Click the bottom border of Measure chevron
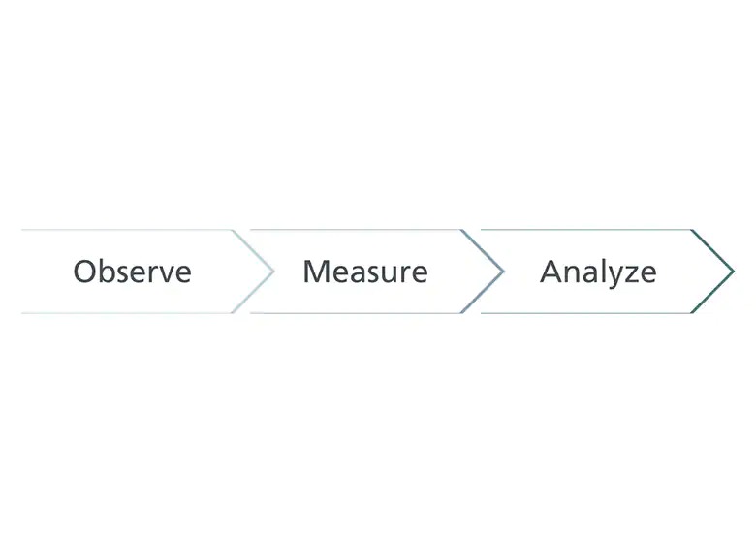The width and height of the screenshot is (756, 543). pos(356,313)
